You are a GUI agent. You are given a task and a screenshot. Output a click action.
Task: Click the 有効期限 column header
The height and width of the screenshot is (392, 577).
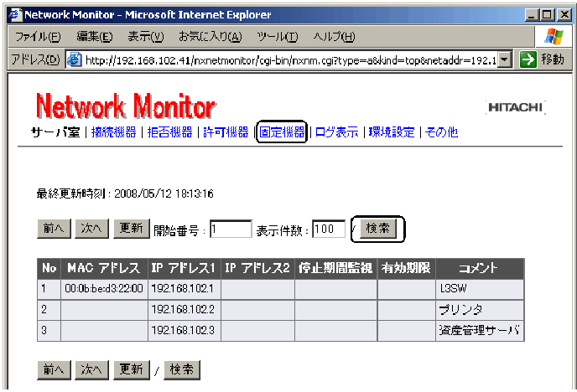(406, 268)
